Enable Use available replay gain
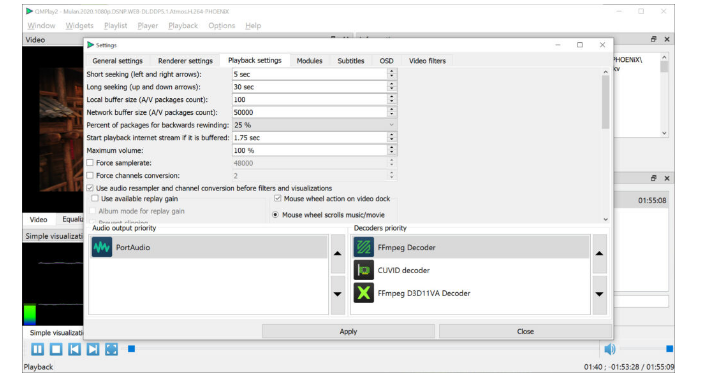Image resolution: width=703 pixels, height=382 pixels. click(95, 198)
